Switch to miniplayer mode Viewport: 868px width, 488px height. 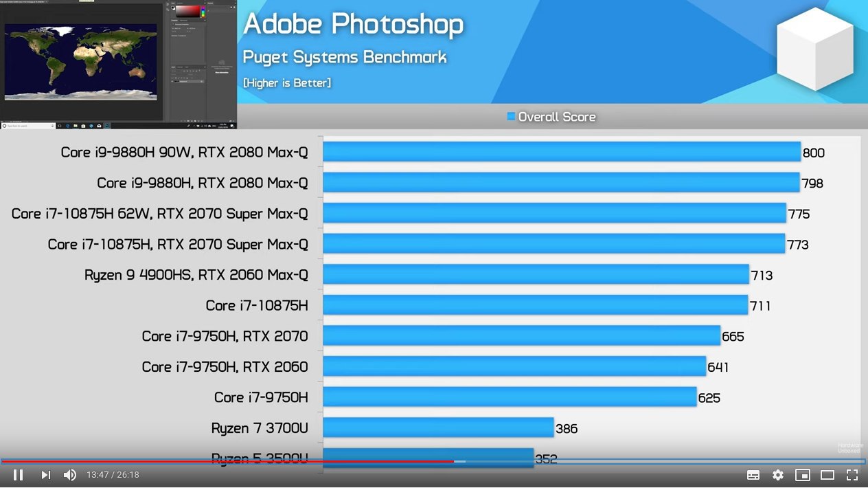tap(802, 475)
